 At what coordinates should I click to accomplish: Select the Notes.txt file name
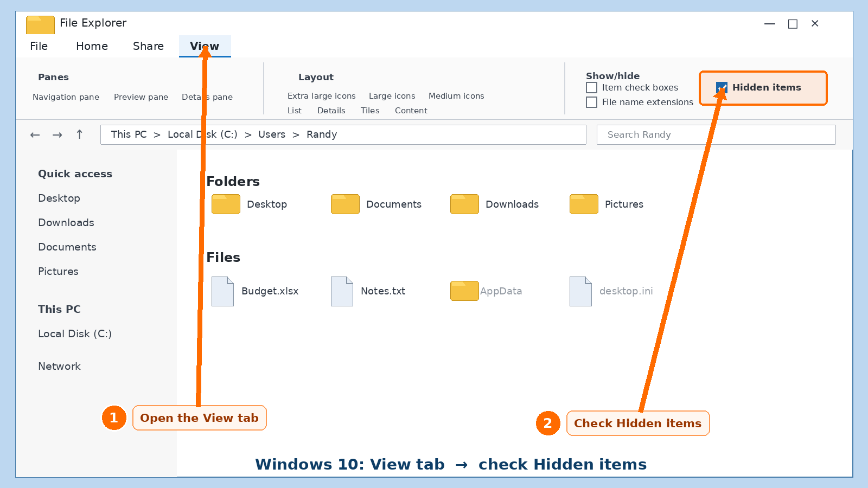pyautogui.click(x=383, y=291)
